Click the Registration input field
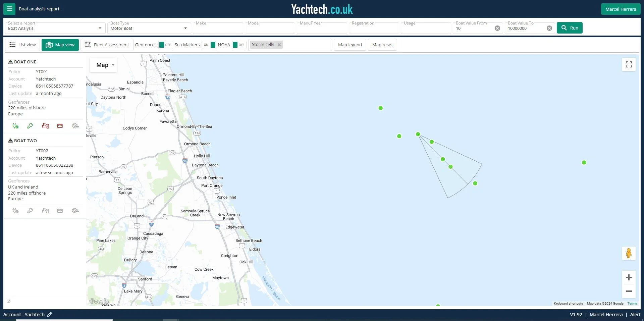The image size is (644, 321). coord(374,28)
